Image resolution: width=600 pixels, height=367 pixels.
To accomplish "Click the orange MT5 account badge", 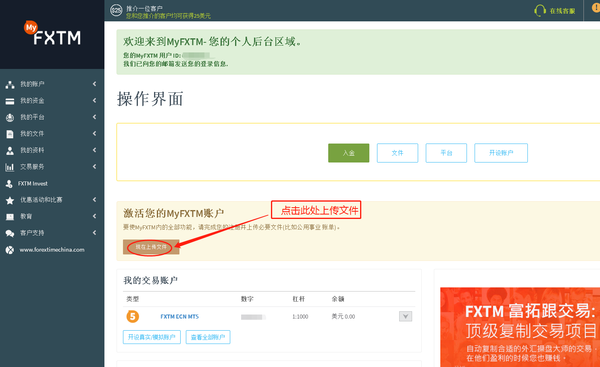I will (x=133, y=316).
